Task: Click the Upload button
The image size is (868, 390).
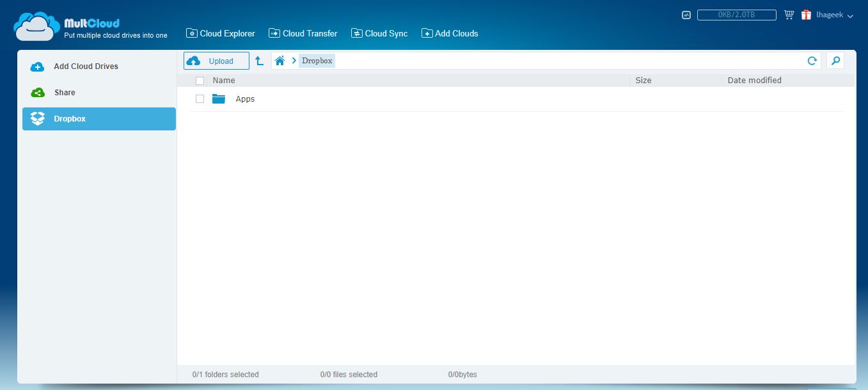Action: (x=216, y=61)
